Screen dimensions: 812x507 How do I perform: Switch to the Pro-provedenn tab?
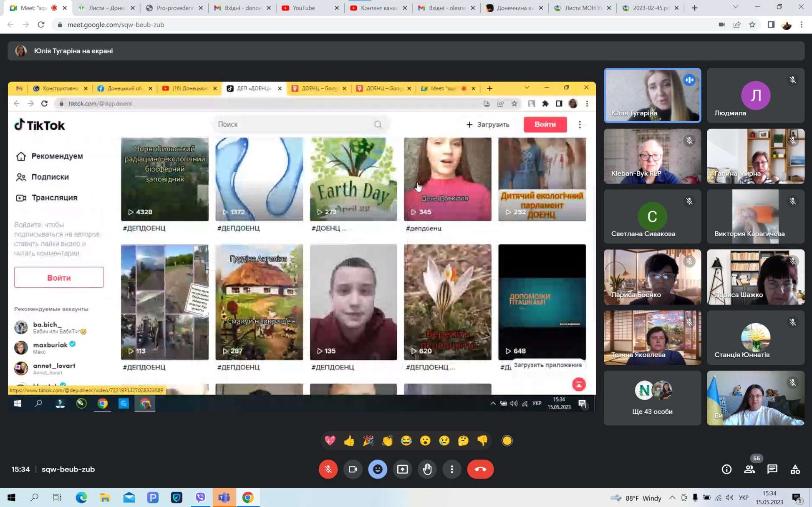pos(175,8)
